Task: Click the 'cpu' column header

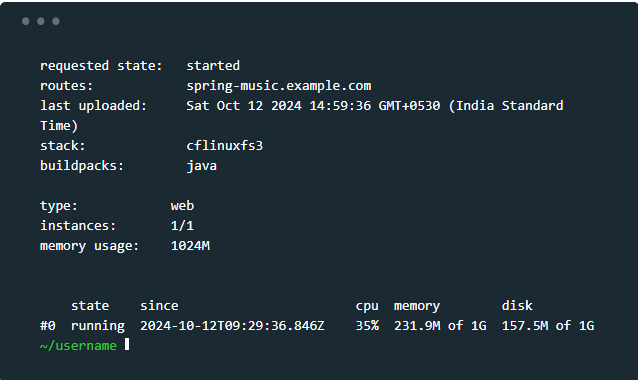Action: [367, 306]
